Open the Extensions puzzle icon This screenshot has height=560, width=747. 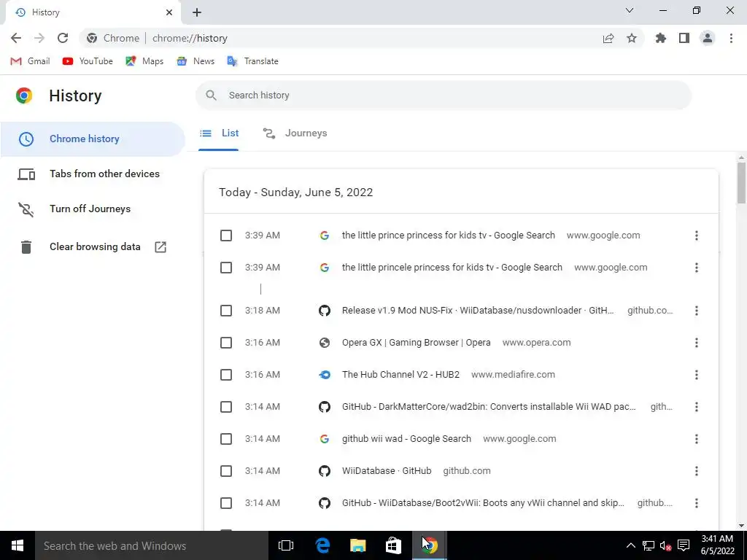tap(661, 38)
